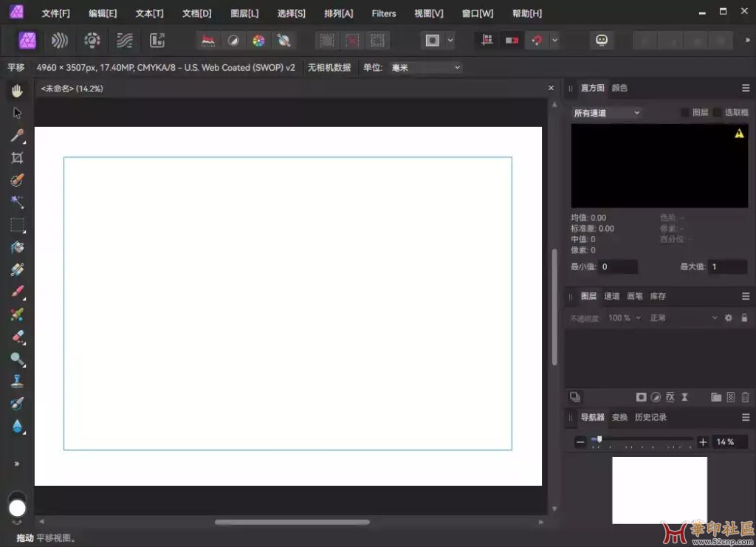Select the Blur water-drop tool

point(17,426)
